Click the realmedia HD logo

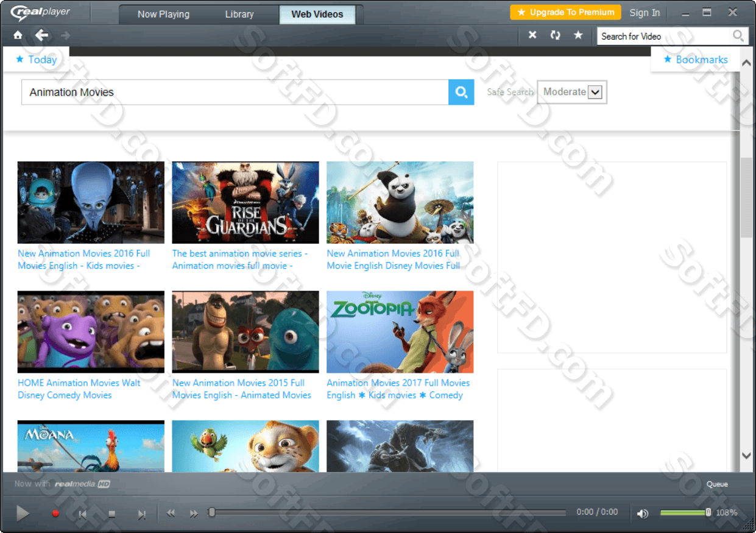click(82, 484)
